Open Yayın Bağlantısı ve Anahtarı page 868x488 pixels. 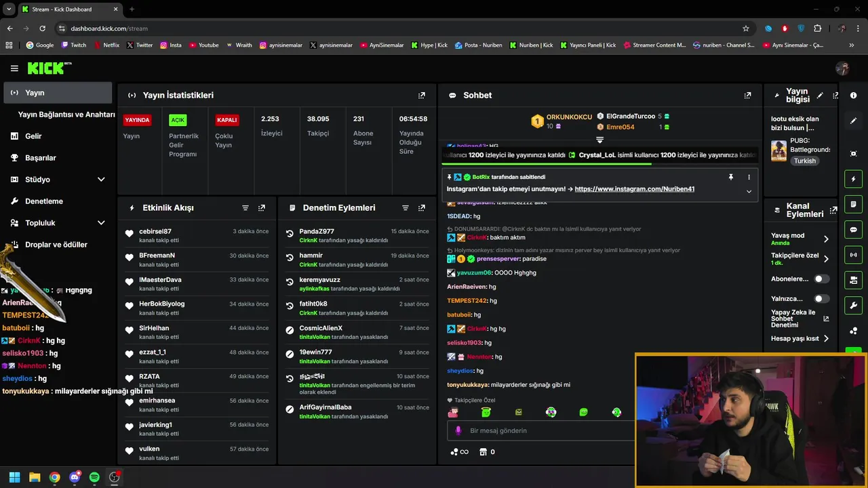66,115
